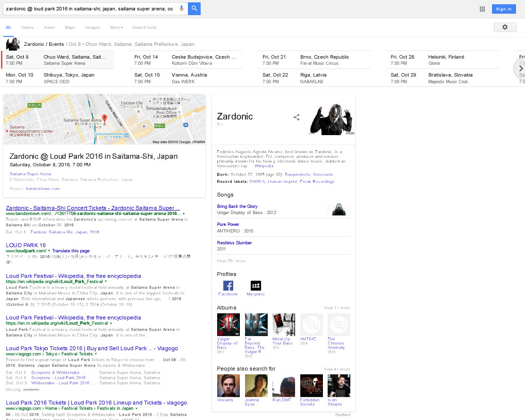
Task: Expand the viagogo Festivals in Japan dropdown arrow
Action: (x=136, y=409)
